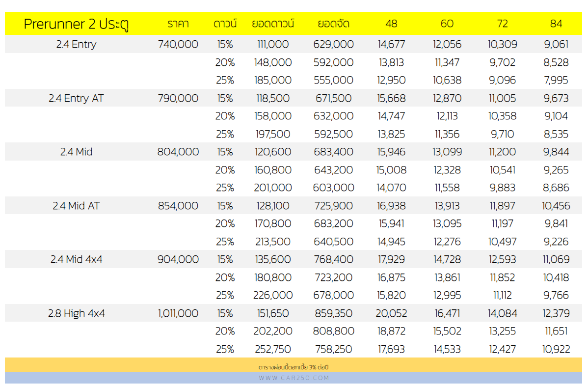Click installment value '13,861'
The width and height of the screenshot is (588, 385).
click(447, 277)
